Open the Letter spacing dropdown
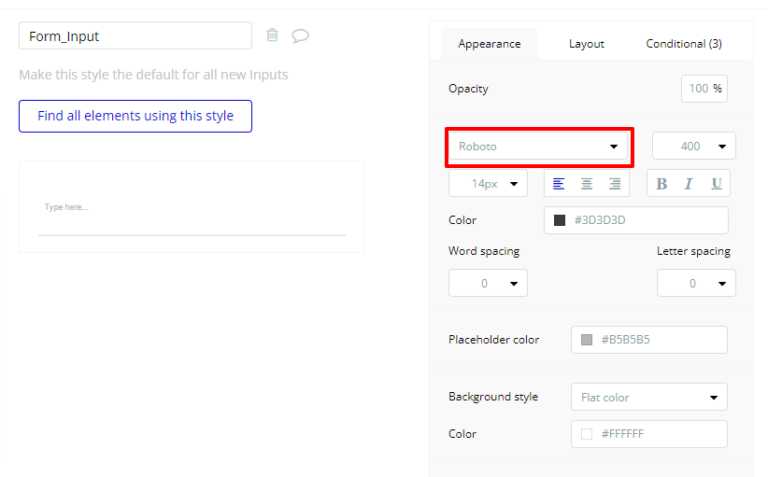Image resolution: width=768 pixels, height=477 pixels. tap(695, 283)
